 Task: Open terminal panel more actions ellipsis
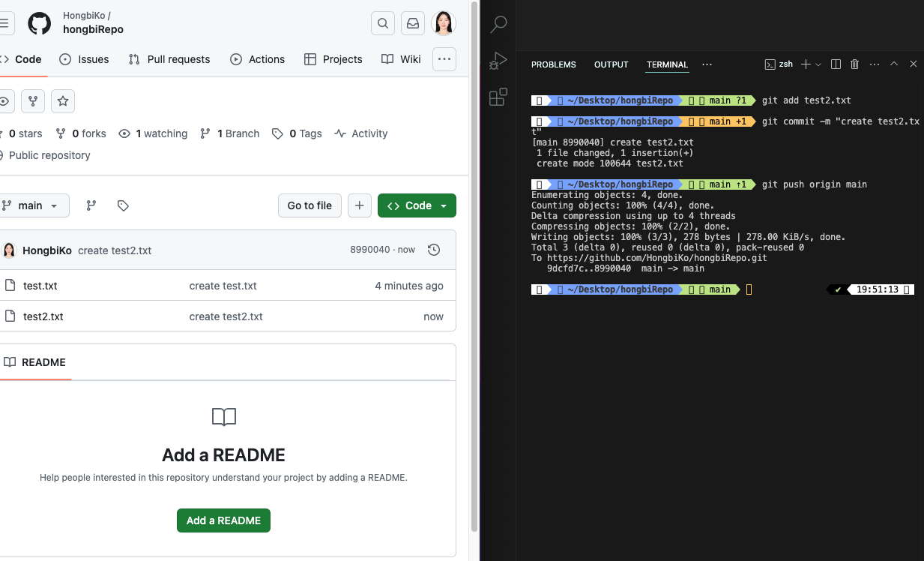875,64
